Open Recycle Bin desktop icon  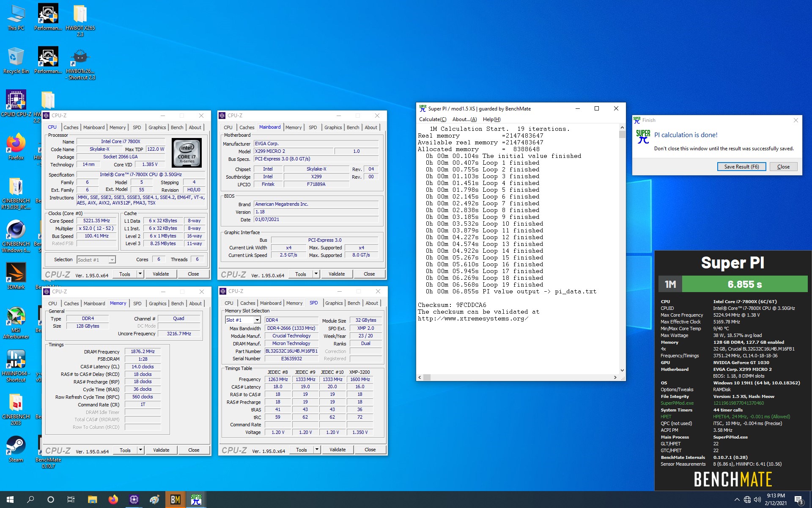point(16,61)
